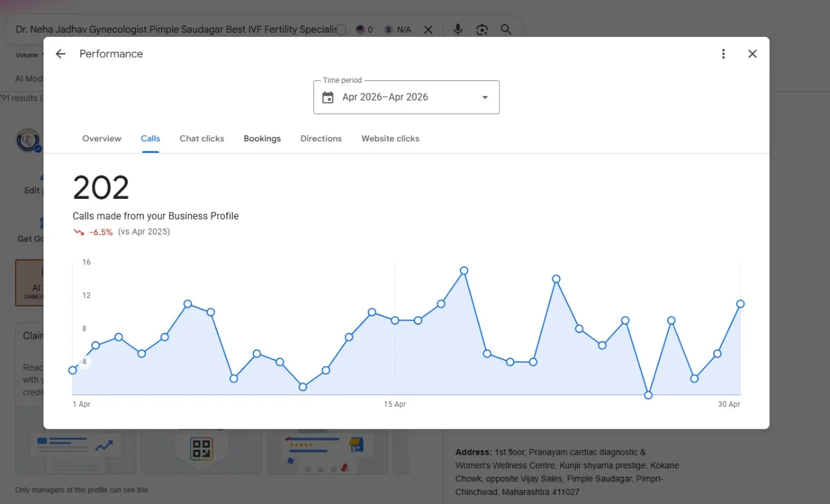
Task: Click the 12 y-axis label
Action: click(86, 295)
